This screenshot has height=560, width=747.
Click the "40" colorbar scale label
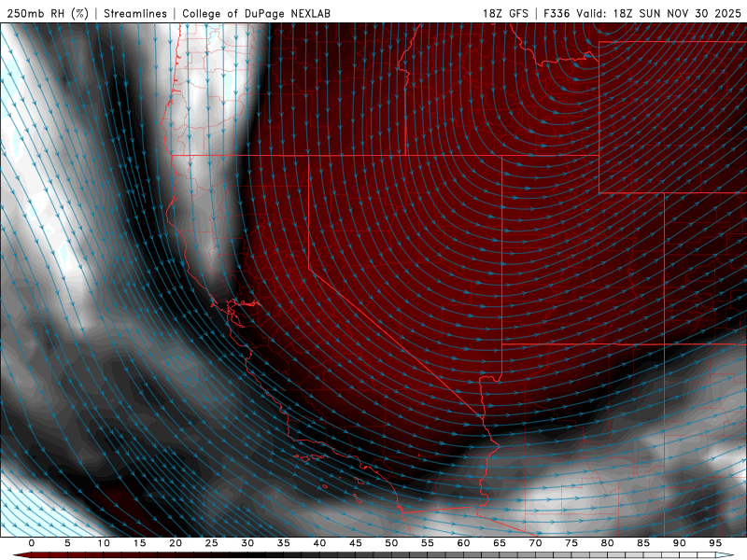pyautogui.click(x=319, y=543)
